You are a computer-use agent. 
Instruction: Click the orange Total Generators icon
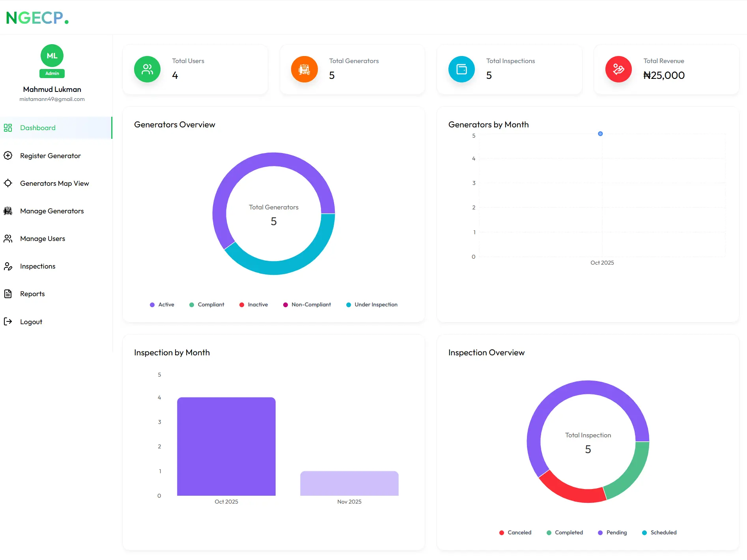[x=304, y=69]
